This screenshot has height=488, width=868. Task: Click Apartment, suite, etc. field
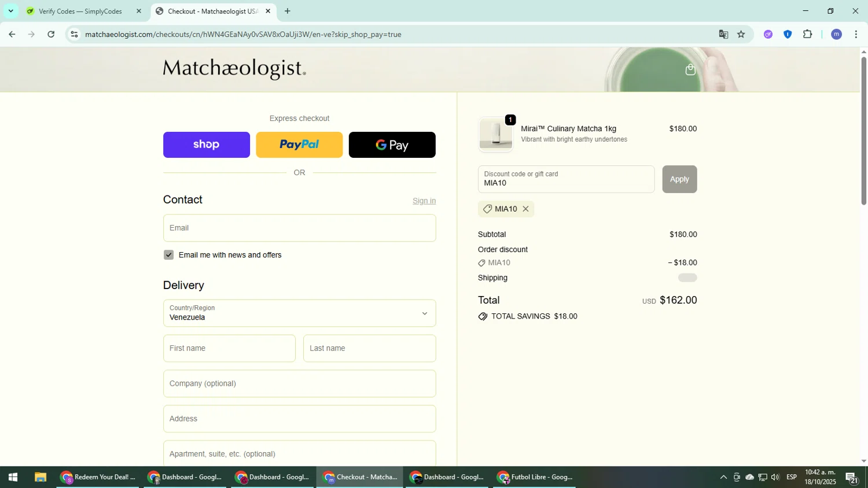click(x=299, y=454)
